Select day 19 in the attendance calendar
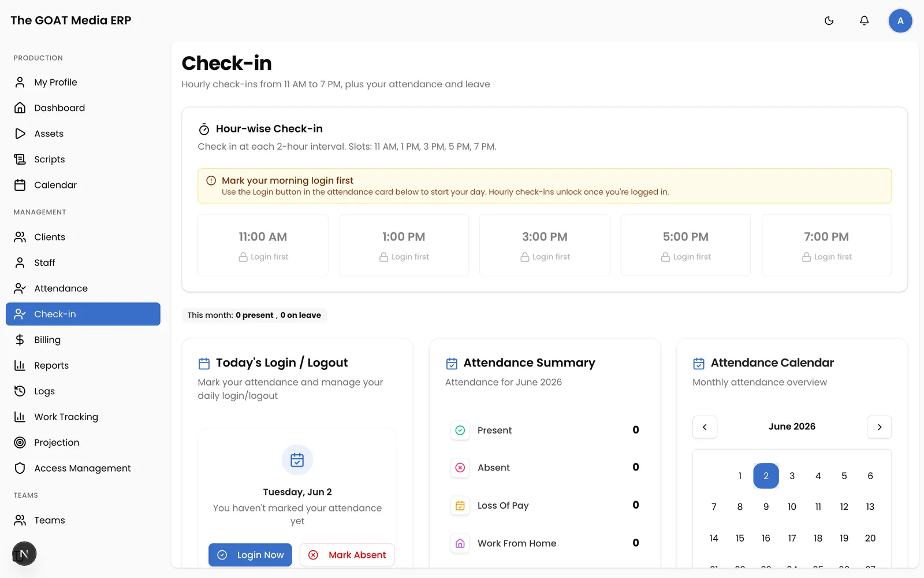 (844, 538)
